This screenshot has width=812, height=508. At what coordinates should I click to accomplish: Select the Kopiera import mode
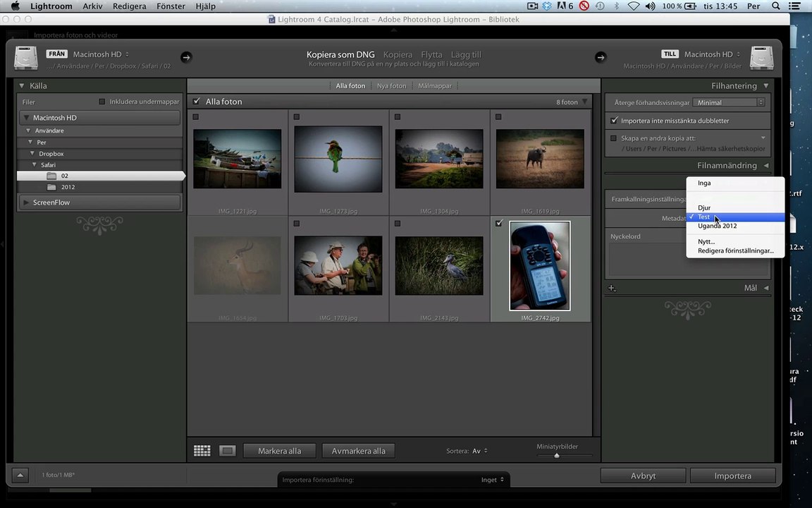pyautogui.click(x=398, y=54)
